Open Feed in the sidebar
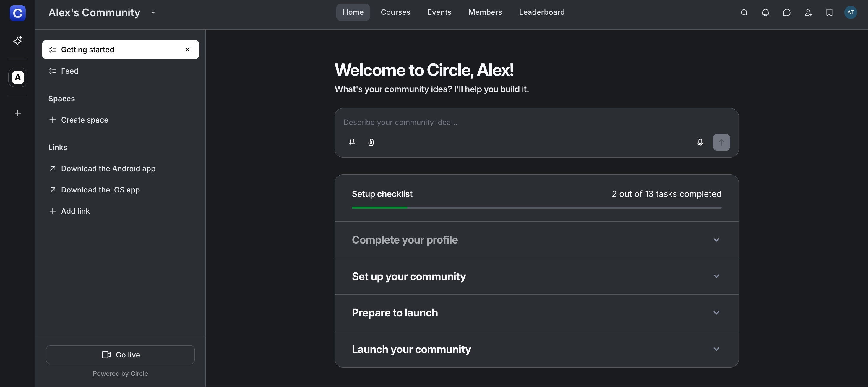 [x=120, y=71]
